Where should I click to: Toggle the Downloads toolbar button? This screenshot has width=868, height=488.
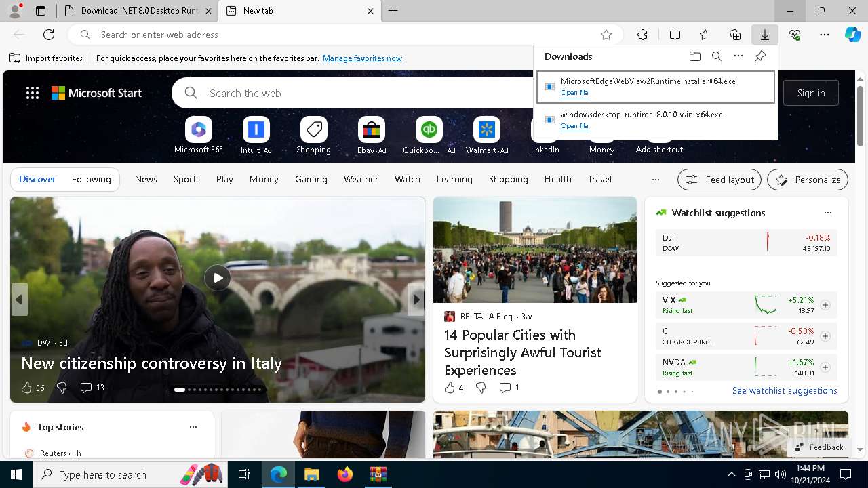764,35
